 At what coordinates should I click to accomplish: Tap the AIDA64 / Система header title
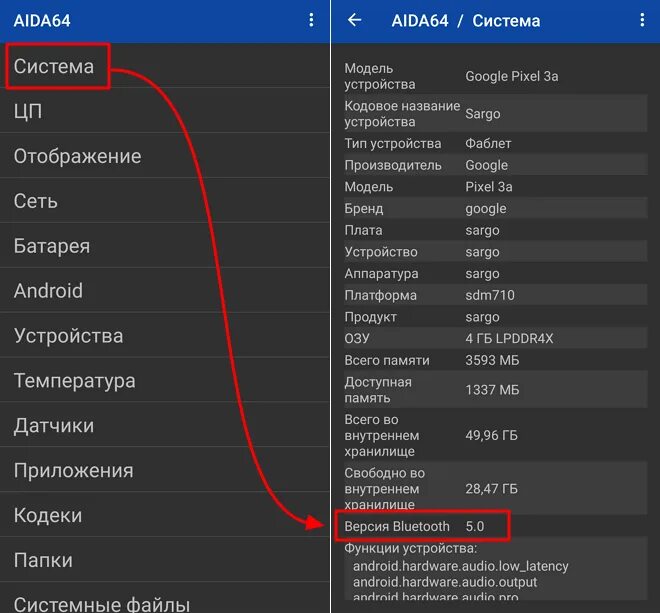[466, 21]
